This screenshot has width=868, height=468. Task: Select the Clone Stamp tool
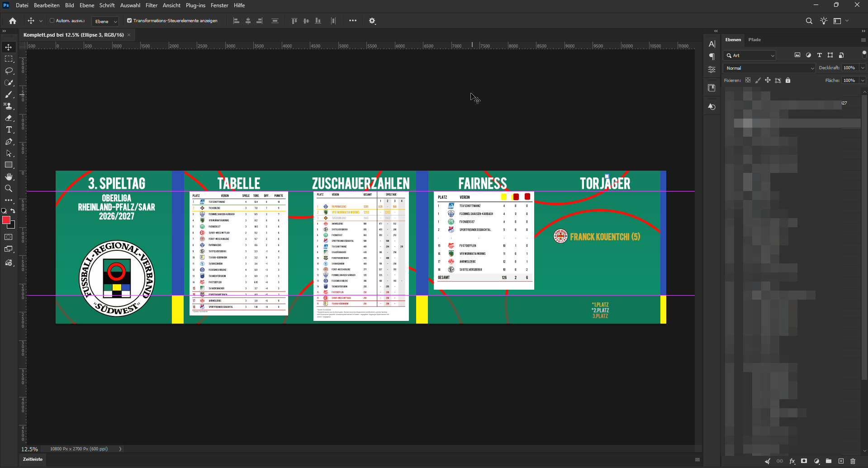coord(9,106)
